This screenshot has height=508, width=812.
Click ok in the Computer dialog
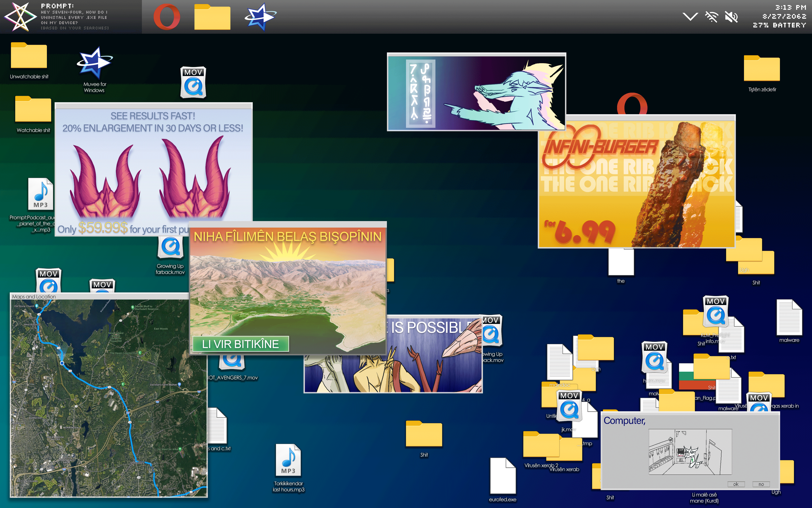coord(736,484)
